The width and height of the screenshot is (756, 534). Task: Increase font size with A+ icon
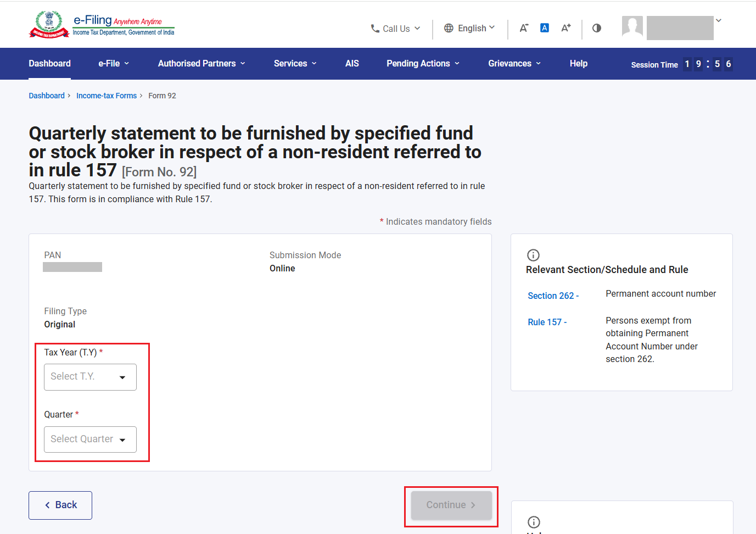pyautogui.click(x=566, y=28)
